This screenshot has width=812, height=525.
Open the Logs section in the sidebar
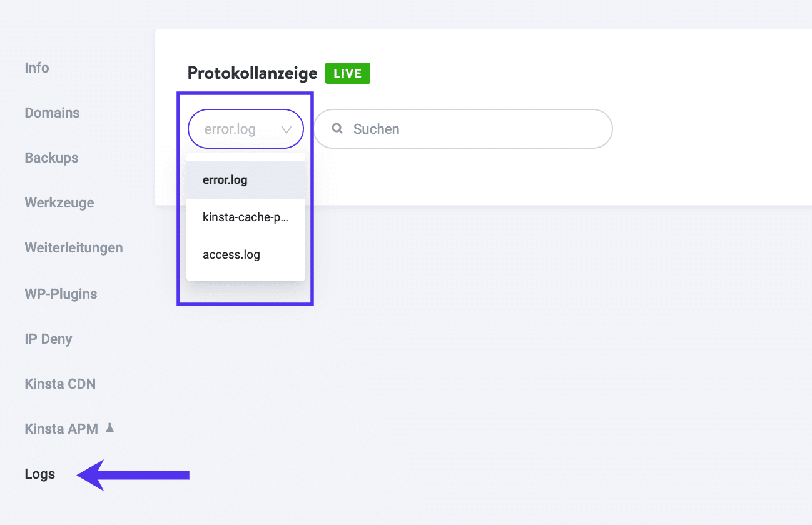(39, 474)
